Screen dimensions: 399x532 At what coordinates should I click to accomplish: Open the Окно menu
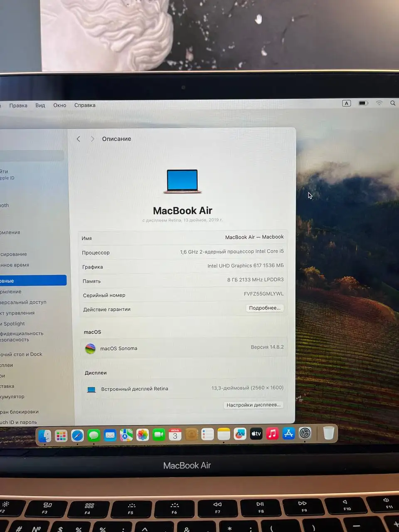(60, 105)
